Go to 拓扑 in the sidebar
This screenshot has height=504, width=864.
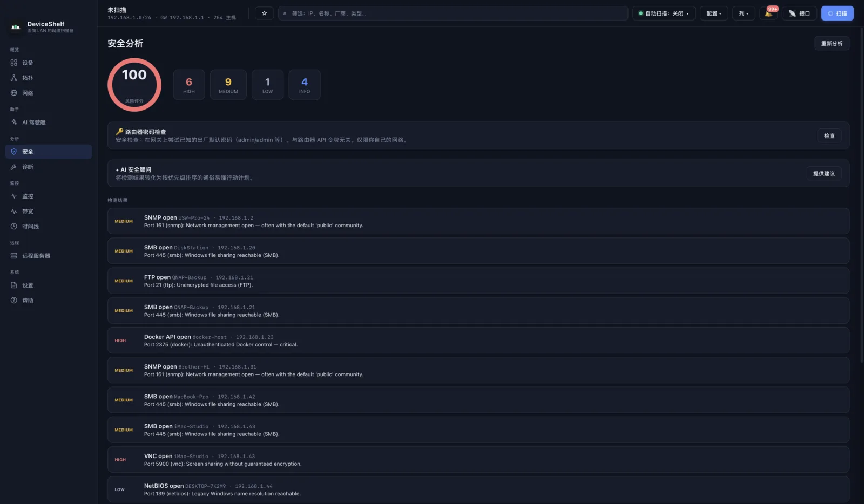(49, 78)
